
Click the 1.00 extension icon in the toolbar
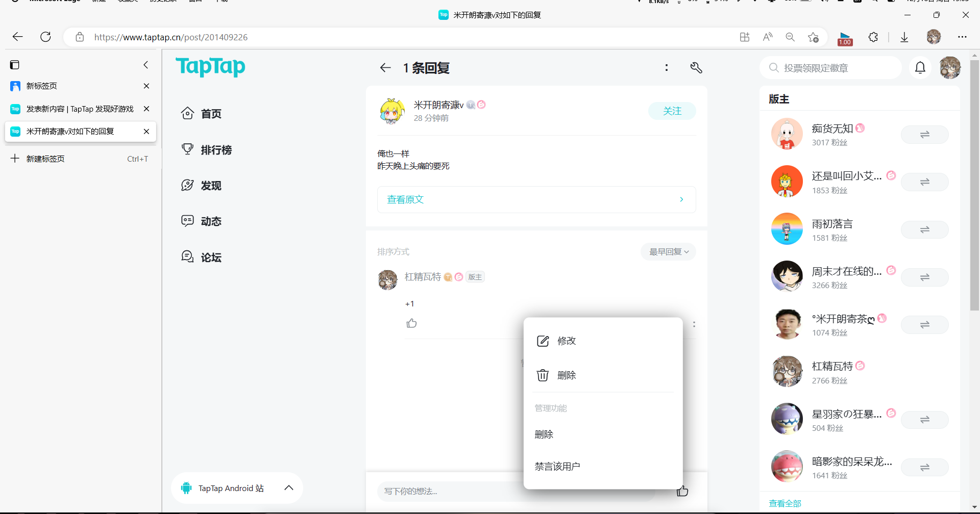[x=845, y=38]
